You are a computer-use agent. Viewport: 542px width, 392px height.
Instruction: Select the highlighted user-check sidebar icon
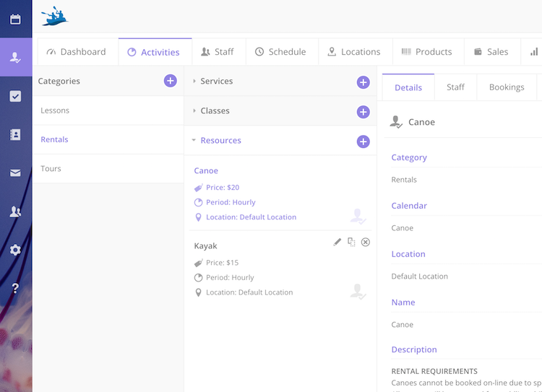click(15, 57)
